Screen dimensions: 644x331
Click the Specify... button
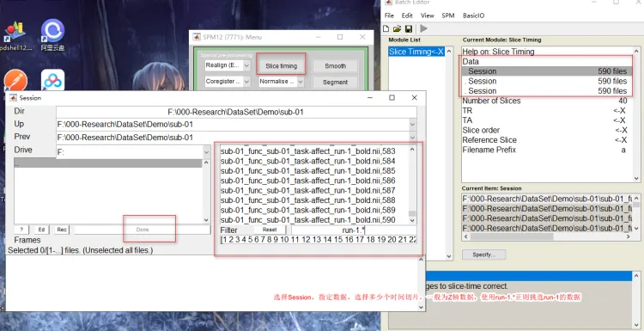pos(483,254)
